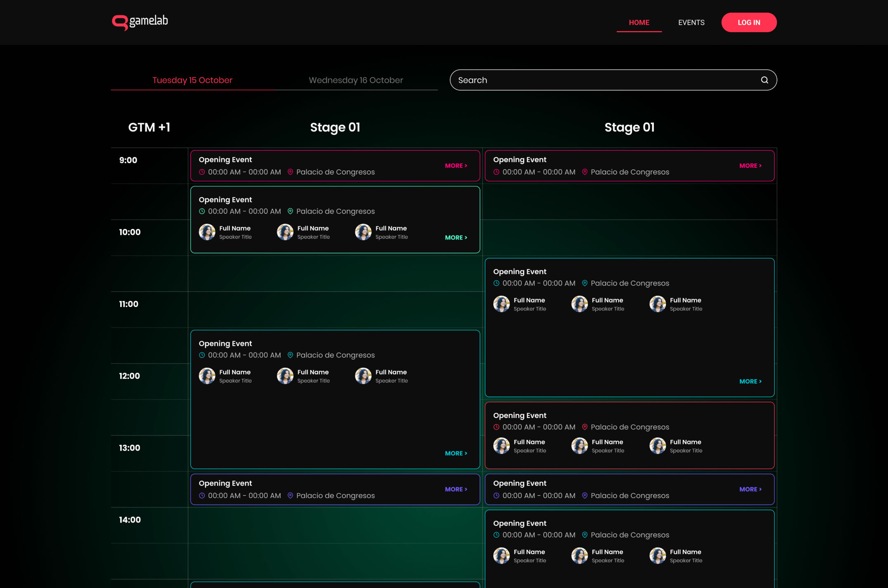
Task: Select the Tuesday 15 October tab
Action: [192, 80]
